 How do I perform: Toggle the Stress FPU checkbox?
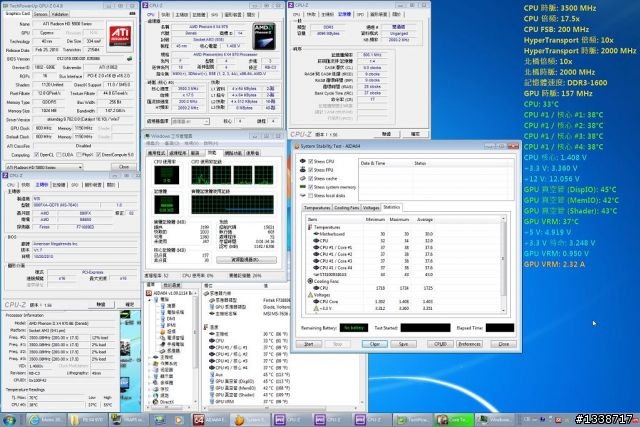point(311,170)
